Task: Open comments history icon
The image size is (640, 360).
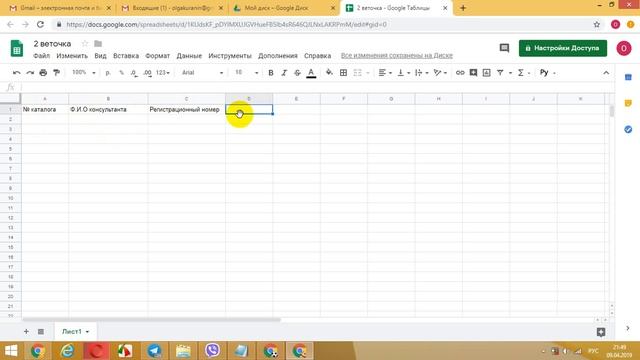Action: pos(504,48)
